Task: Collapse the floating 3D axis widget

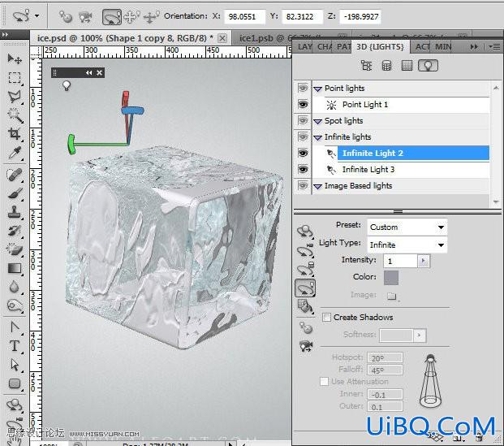Action: [x=88, y=73]
